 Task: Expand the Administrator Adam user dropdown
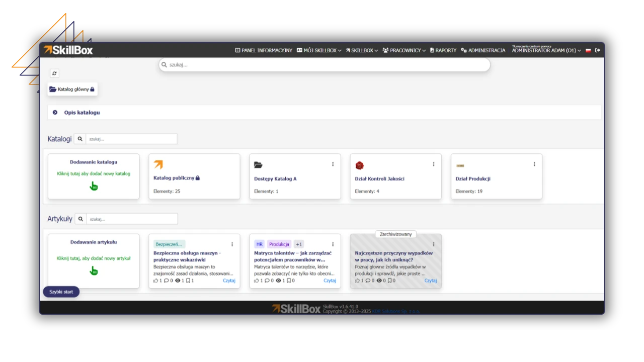coord(546,51)
